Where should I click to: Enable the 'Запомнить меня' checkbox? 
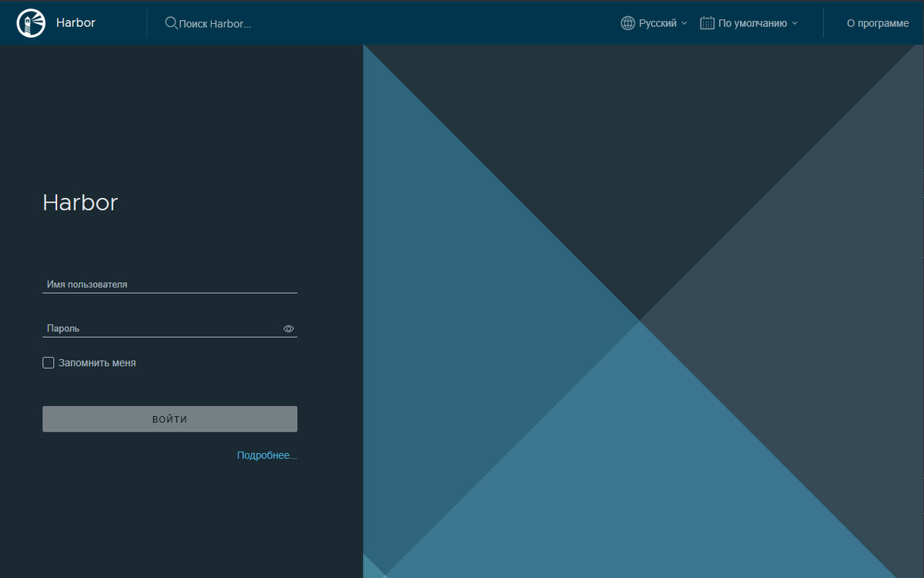coord(49,362)
